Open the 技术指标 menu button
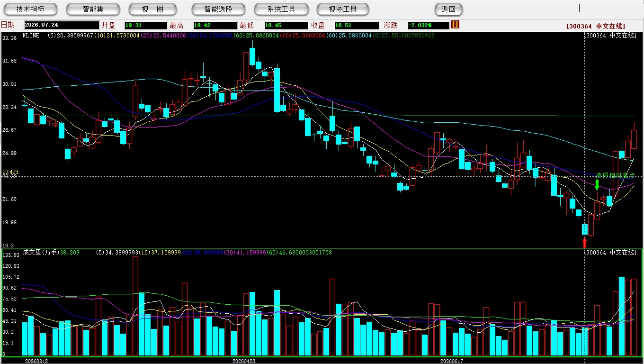 pyautogui.click(x=30, y=9)
